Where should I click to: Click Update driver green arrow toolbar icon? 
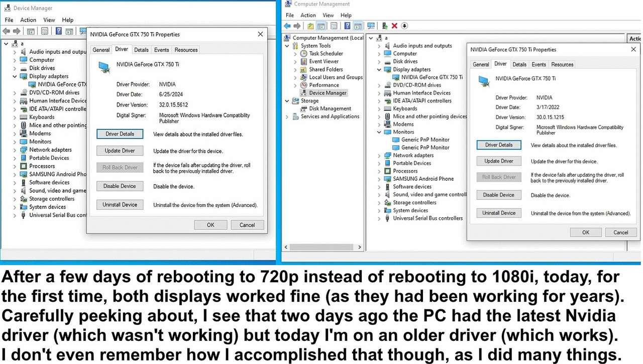[x=385, y=26]
